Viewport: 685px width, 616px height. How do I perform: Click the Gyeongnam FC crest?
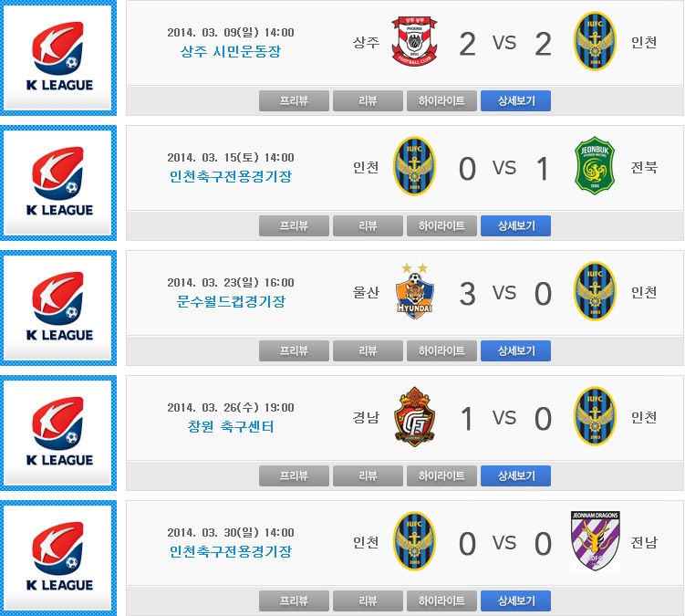414,416
